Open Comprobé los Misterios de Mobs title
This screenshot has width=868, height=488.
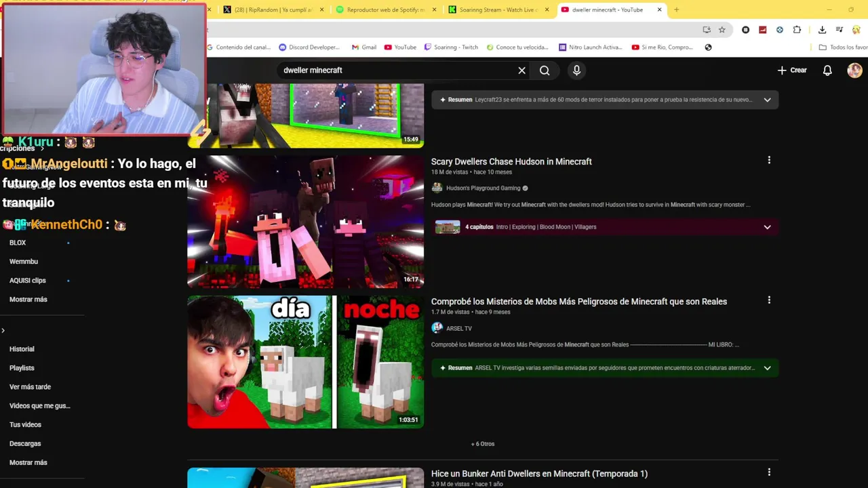579,302
